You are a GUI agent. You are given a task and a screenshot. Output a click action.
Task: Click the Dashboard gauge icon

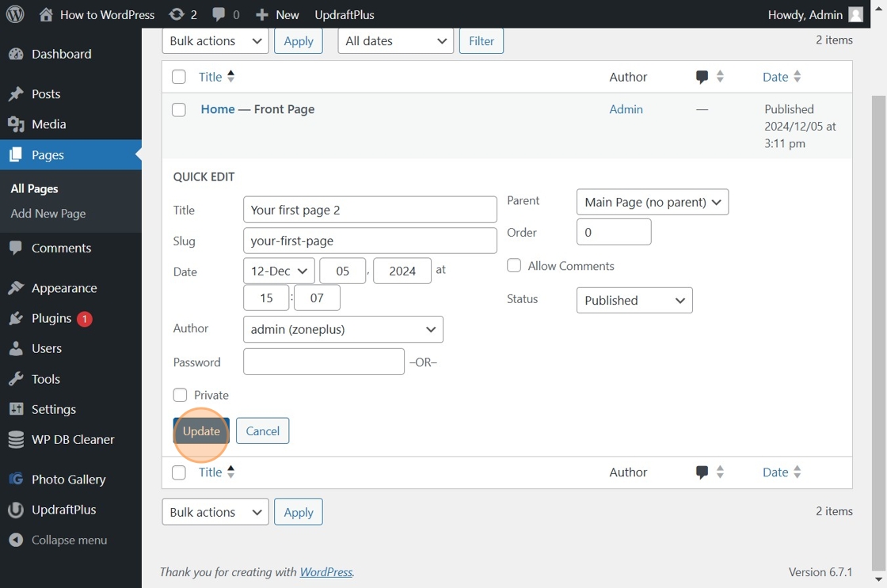(x=16, y=54)
